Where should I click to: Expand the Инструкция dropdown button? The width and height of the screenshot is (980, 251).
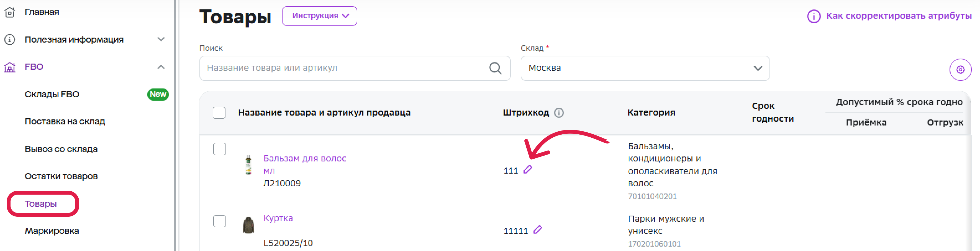coord(319,16)
